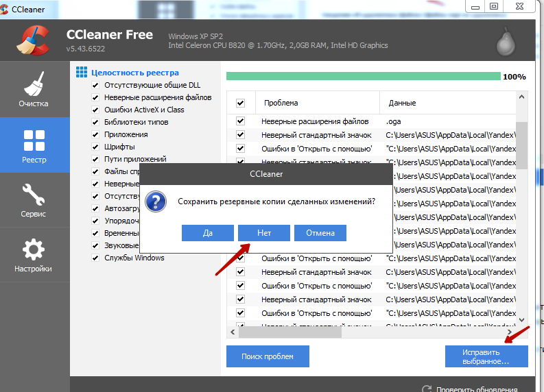The height and width of the screenshot is (392, 544).
Task: Open Настройки section with gear icon
Action: (x=34, y=254)
